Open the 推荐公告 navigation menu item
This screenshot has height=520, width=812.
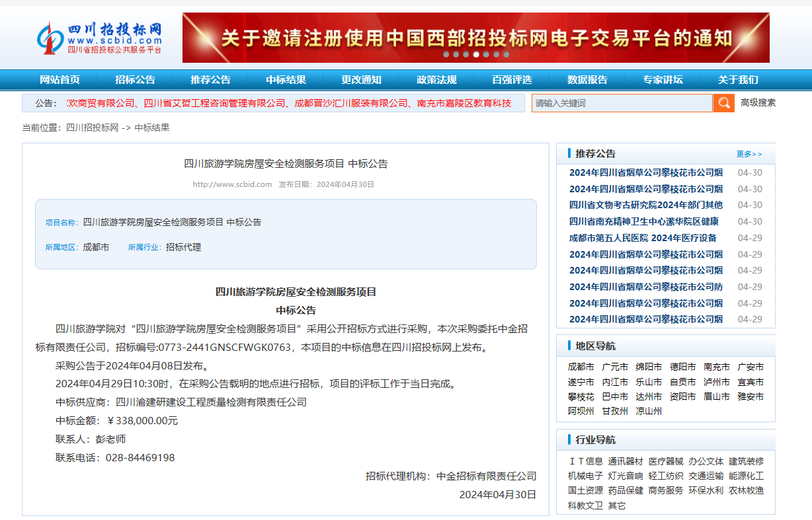[210, 80]
